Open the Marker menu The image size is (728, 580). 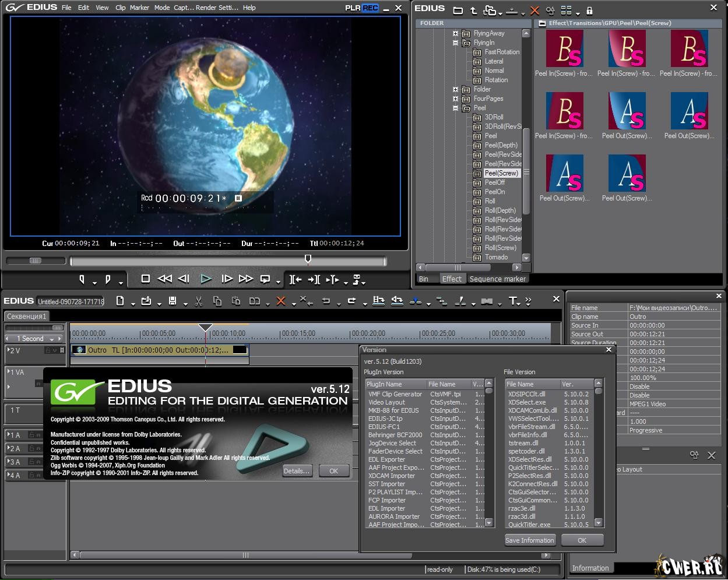pos(140,8)
